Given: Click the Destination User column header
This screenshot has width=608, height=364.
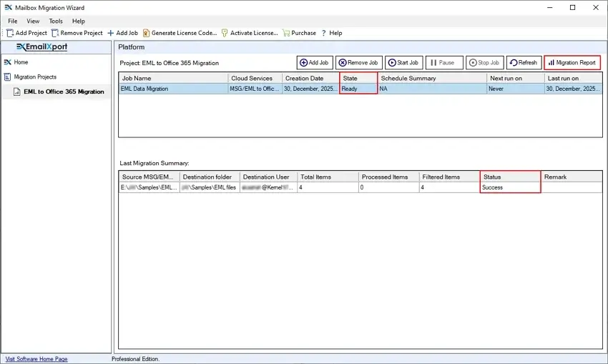Looking at the screenshot, I should pos(269,177).
